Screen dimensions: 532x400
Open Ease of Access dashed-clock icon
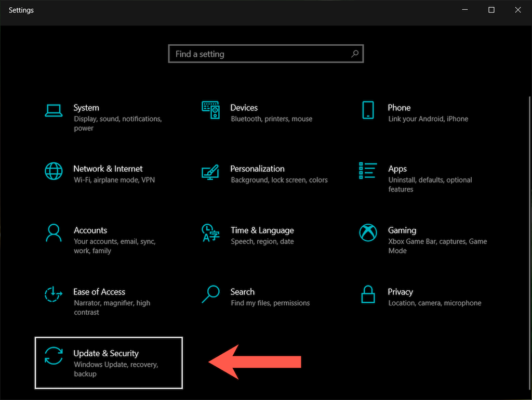pyautogui.click(x=54, y=294)
